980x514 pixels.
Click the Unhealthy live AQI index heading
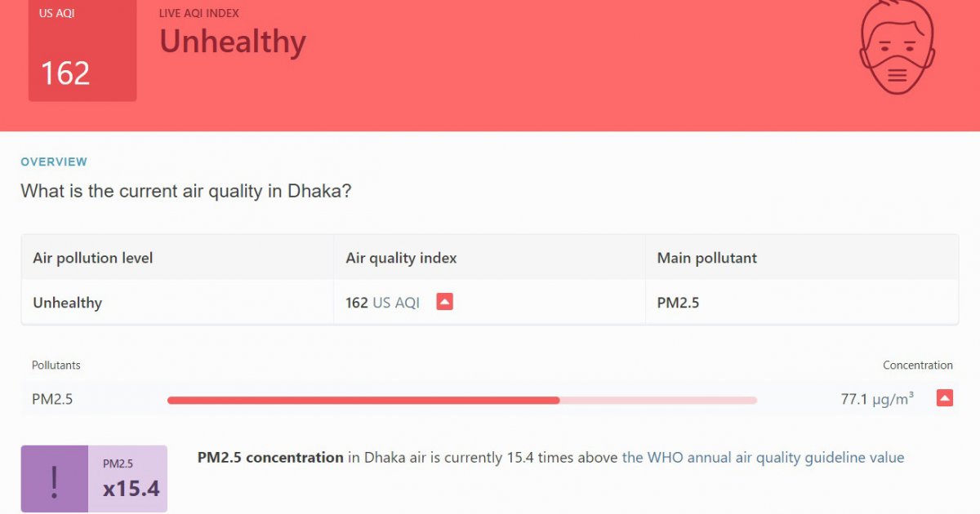pyautogui.click(x=233, y=42)
